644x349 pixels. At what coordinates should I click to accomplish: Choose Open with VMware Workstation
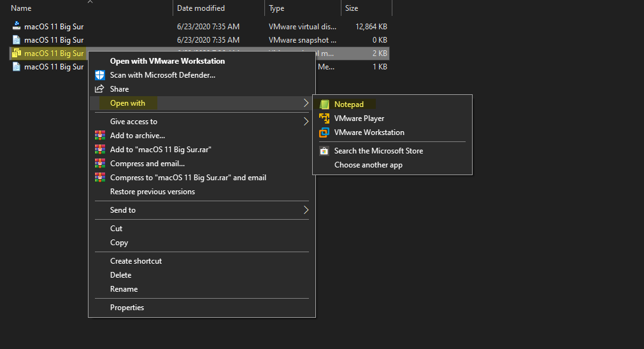(x=168, y=61)
